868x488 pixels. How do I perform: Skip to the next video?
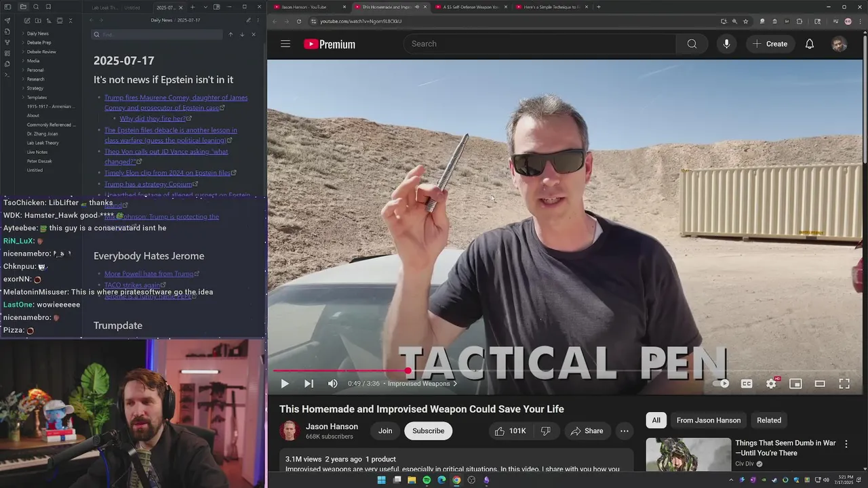309,384
